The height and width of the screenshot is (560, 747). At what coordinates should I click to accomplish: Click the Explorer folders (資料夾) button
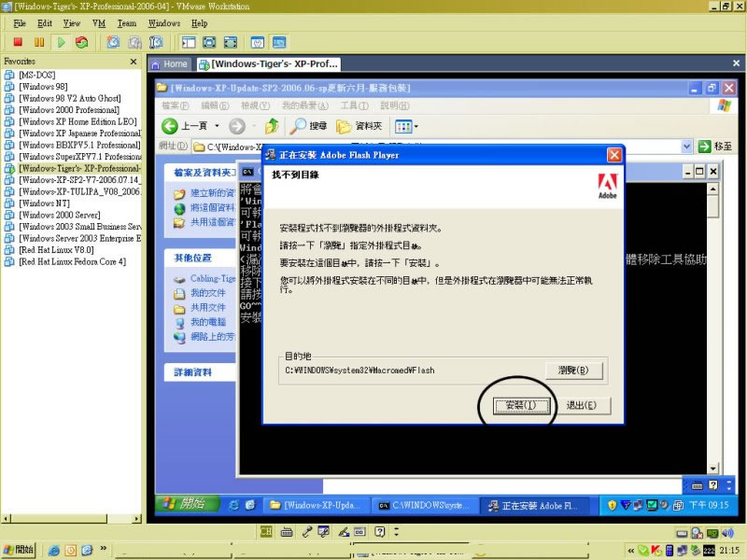coord(359,126)
